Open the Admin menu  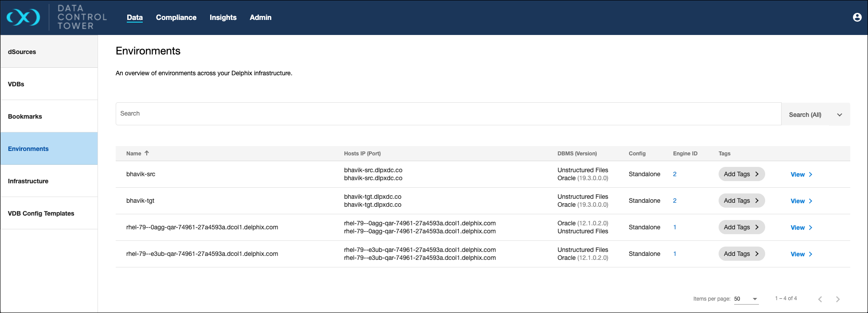click(x=260, y=17)
